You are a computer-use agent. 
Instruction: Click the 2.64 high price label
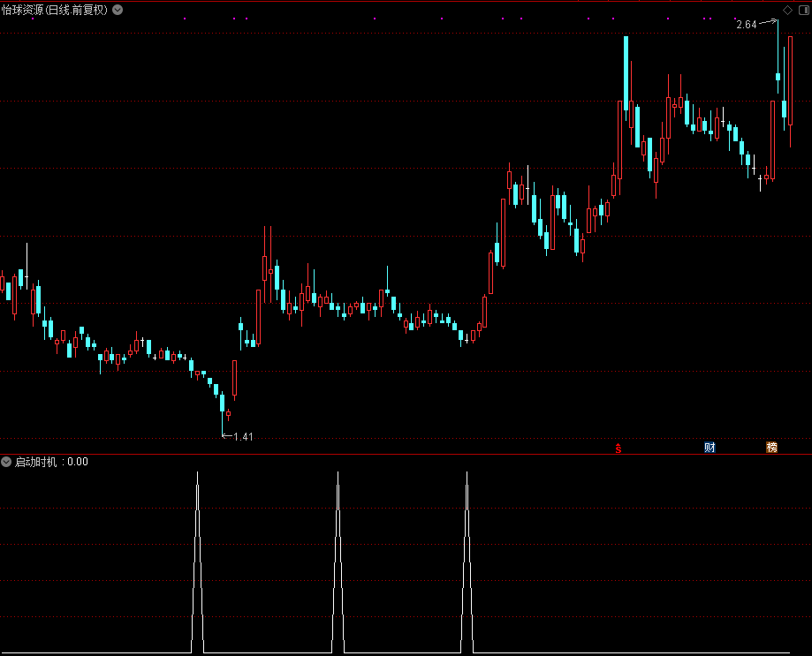(x=747, y=25)
